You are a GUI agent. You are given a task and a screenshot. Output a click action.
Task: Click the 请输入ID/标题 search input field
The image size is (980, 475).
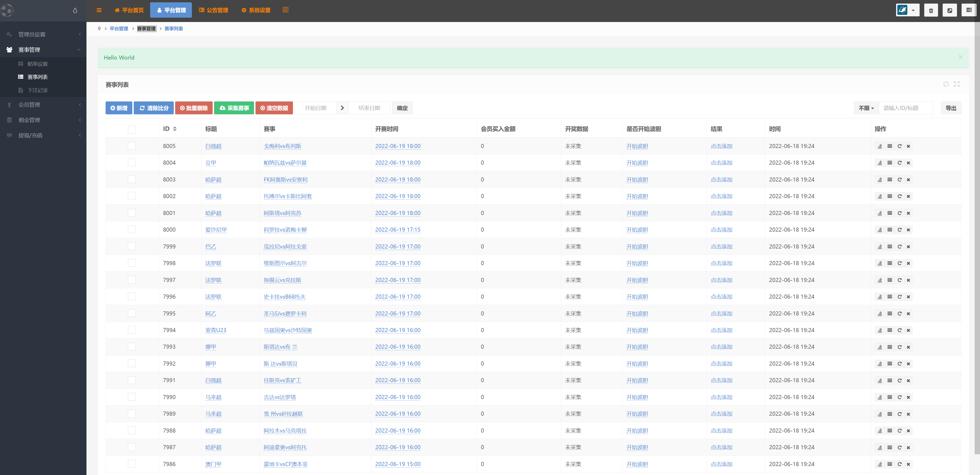click(906, 108)
